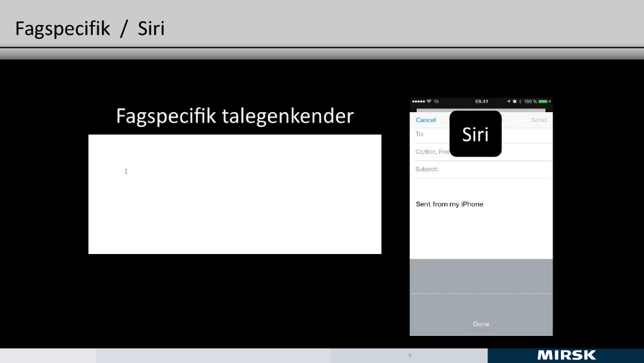Image resolution: width=644 pixels, height=363 pixels.
Task: Click the "Sent from my iPhone" signature text
Action: click(x=450, y=204)
